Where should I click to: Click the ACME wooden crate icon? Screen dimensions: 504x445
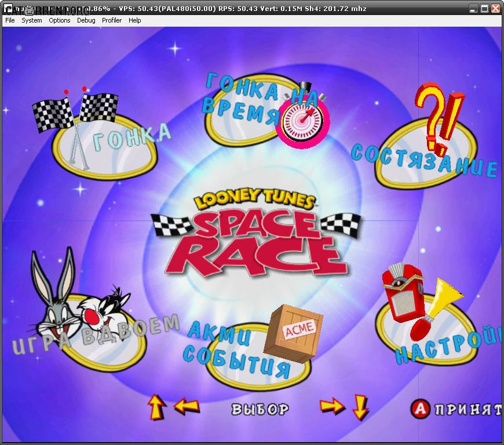tap(293, 333)
